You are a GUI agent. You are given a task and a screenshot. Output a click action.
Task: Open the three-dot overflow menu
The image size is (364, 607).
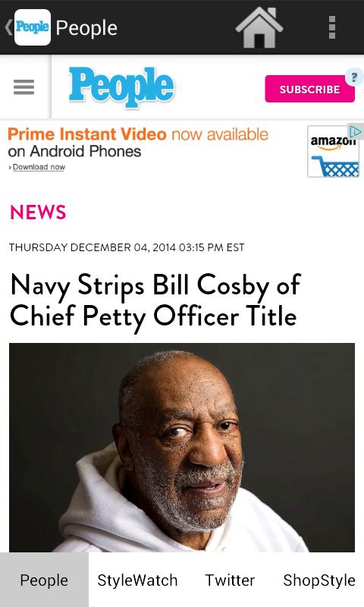tap(332, 27)
